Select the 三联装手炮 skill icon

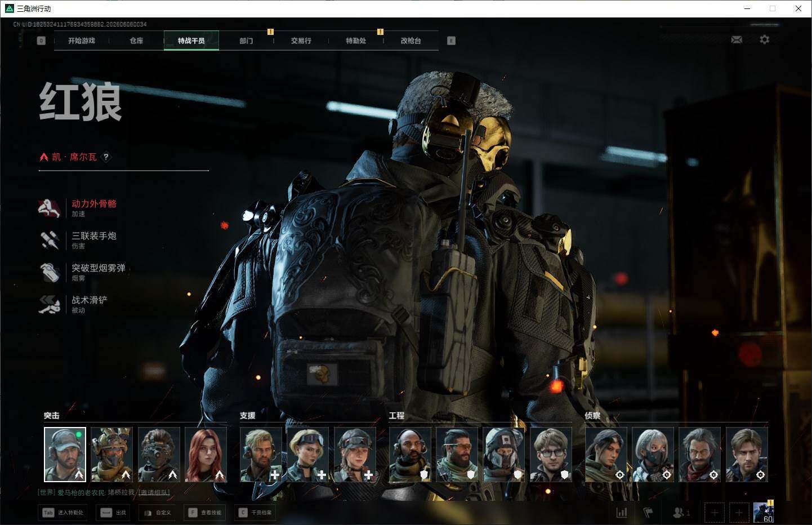pyautogui.click(x=50, y=240)
